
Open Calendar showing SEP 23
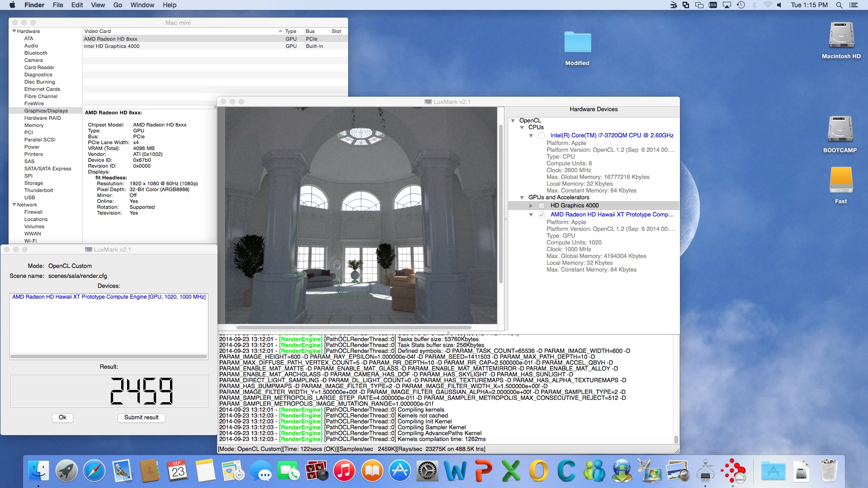point(178,471)
